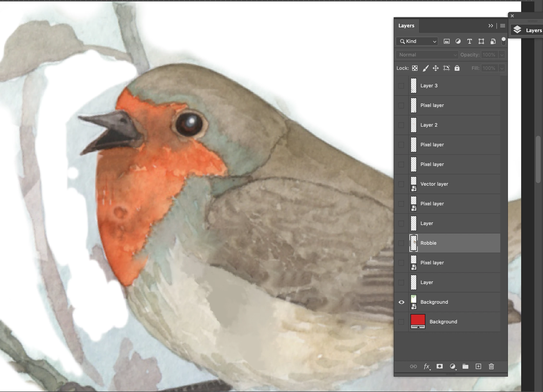Click the lock image pixels brush icon

pos(425,68)
